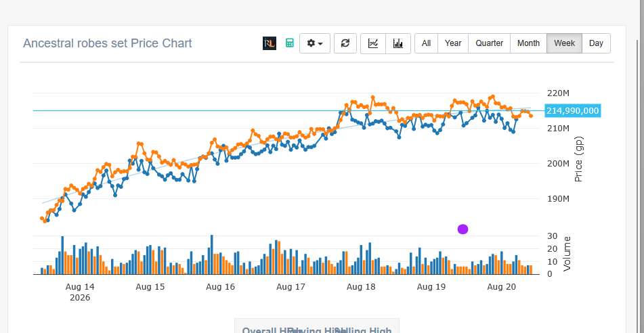Click the 200M price axis label
The height and width of the screenshot is (333, 644).
(558, 164)
